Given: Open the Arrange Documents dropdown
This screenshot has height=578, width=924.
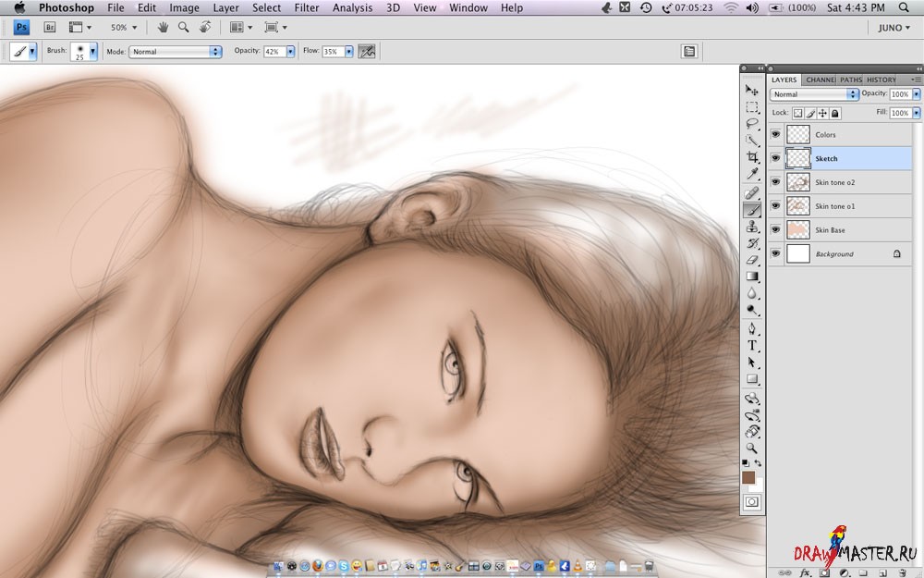Looking at the screenshot, I should pos(241,27).
